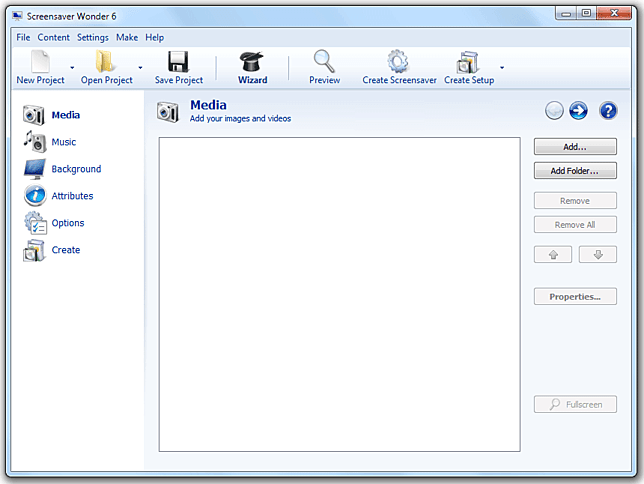
Task: Click the blue forward arrow button
Action: [578, 110]
